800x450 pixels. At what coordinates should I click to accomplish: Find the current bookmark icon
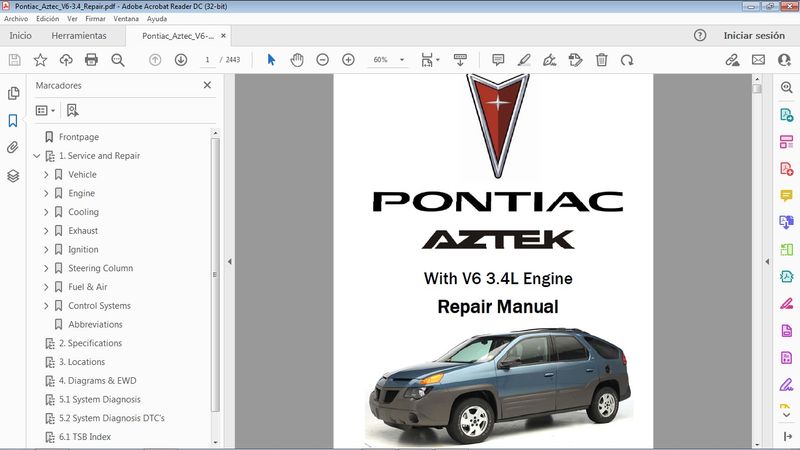(x=72, y=110)
